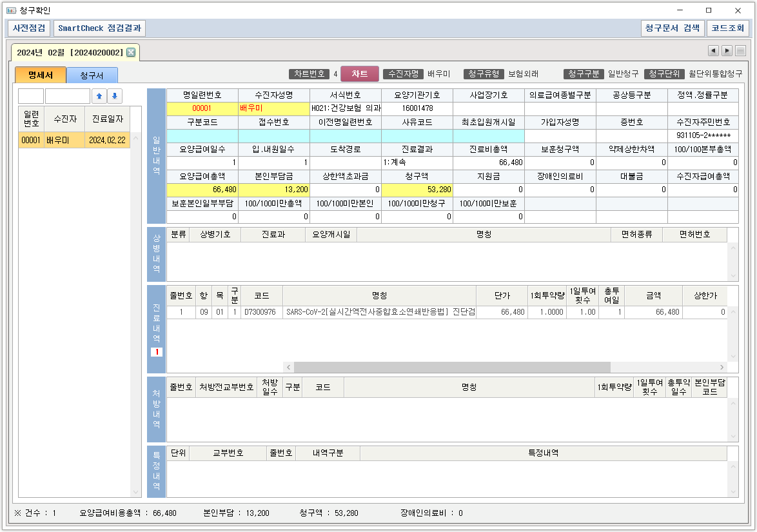Click the blue up arrow above patient list
The width and height of the screenshot is (757, 532).
click(x=99, y=97)
